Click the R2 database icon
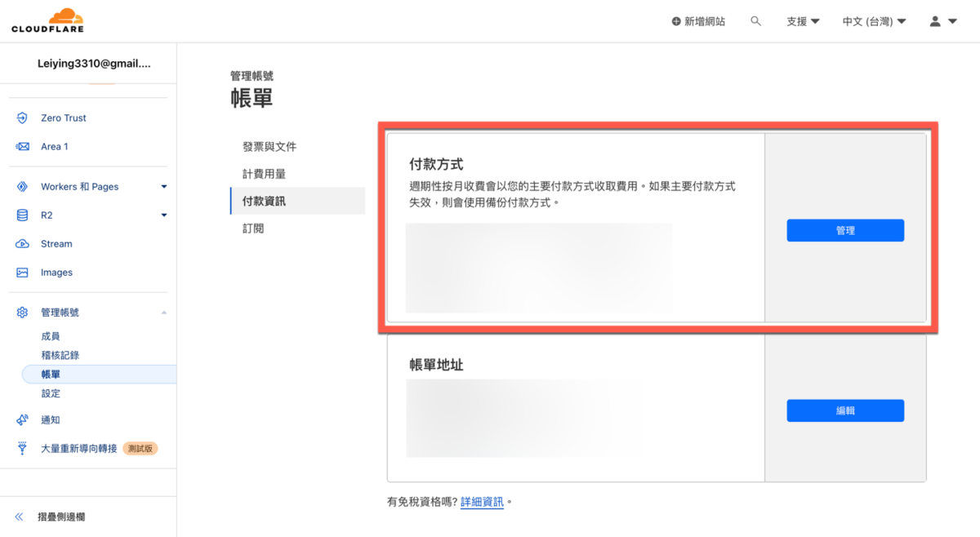The width and height of the screenshot is (980, 537). (x=22, y=215)
